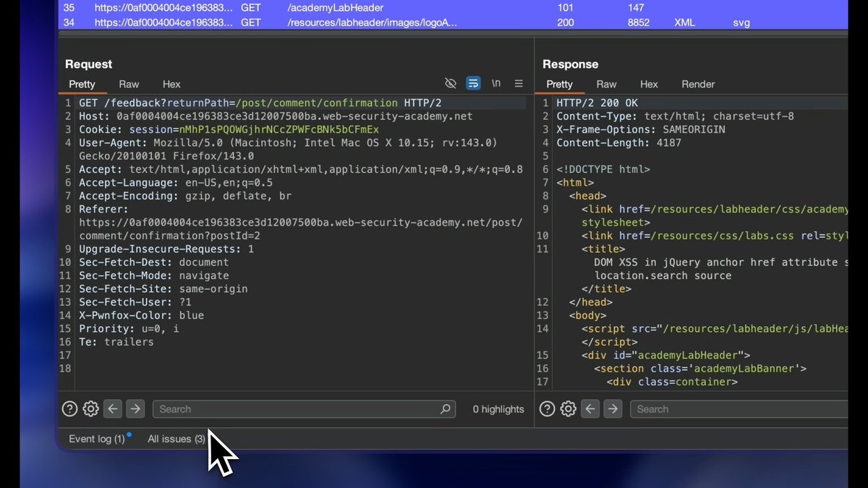Click "HTTP/2 200 OK" response status line
868x488 pixels.
pyautogui.click(x=597, y=103)
